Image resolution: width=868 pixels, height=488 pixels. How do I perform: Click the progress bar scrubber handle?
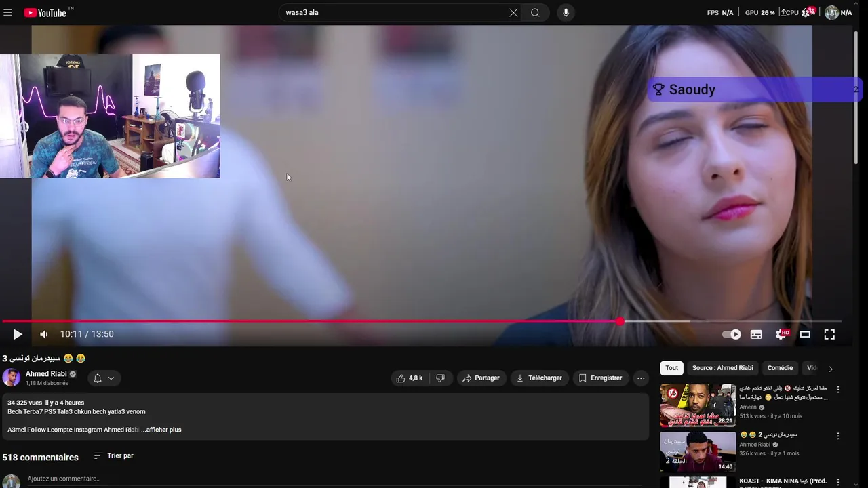620,321
